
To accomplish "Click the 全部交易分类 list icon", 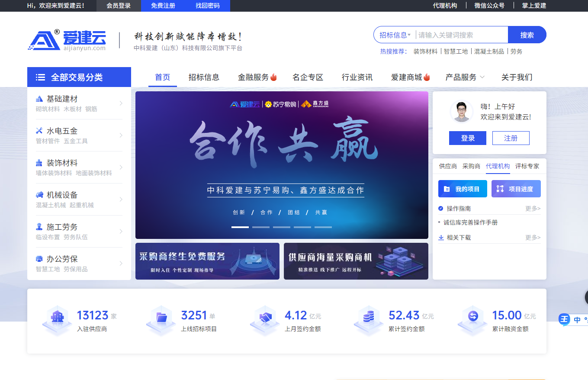I will (x=40, y=77).
